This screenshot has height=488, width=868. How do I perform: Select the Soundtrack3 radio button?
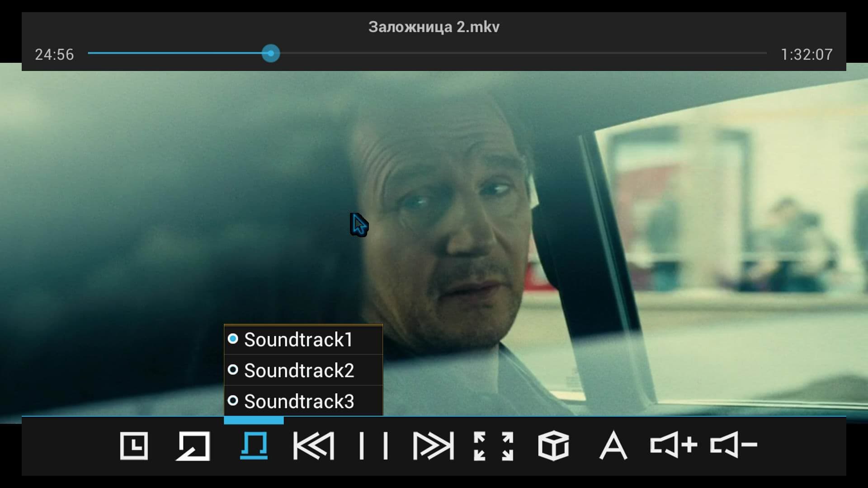tap(233, 401)
